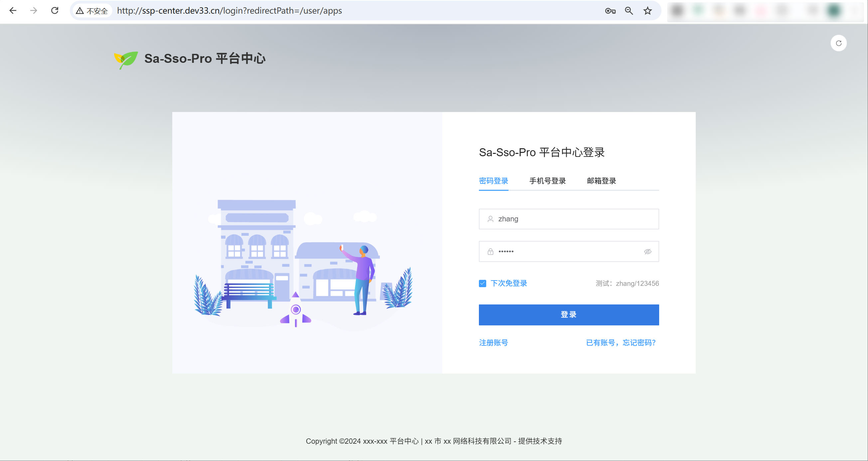Click the circular refresh button at top right
Image resolution: width=868 pixels, height=461 pixels.
[x=838, y=43]
